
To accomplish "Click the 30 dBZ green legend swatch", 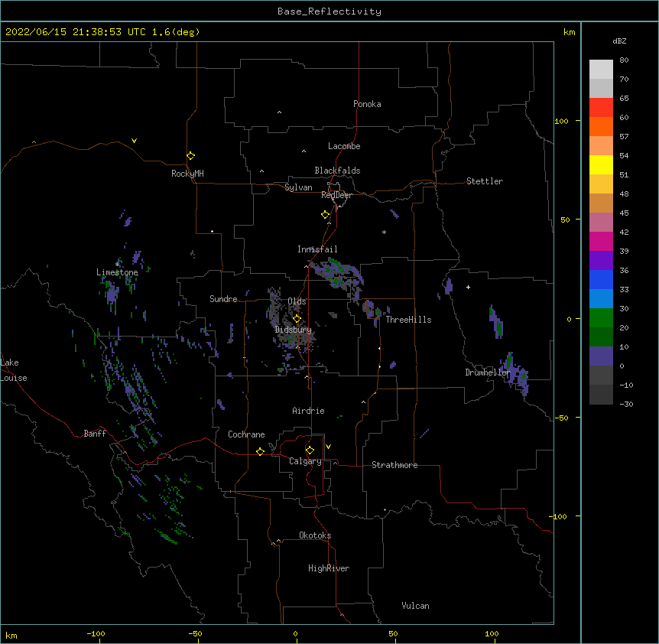I will tap(601, 318).
